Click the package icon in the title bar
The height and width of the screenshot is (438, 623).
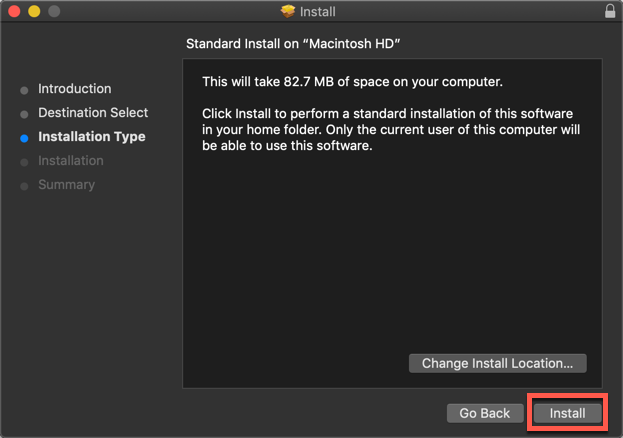coord(289,12)
